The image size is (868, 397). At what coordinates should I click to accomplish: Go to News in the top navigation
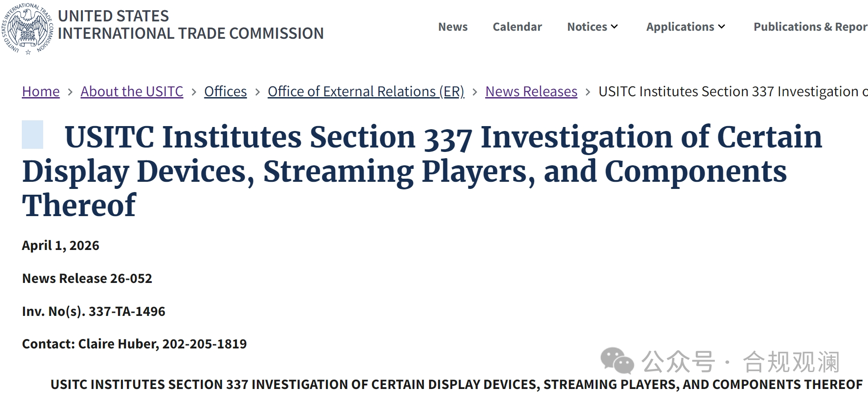[x=453, y=27]
